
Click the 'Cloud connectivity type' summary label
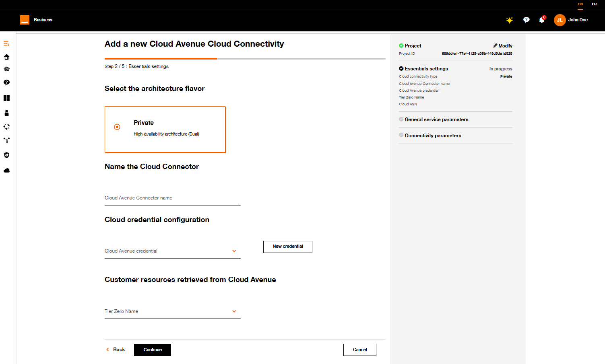(x=418, y=76)
